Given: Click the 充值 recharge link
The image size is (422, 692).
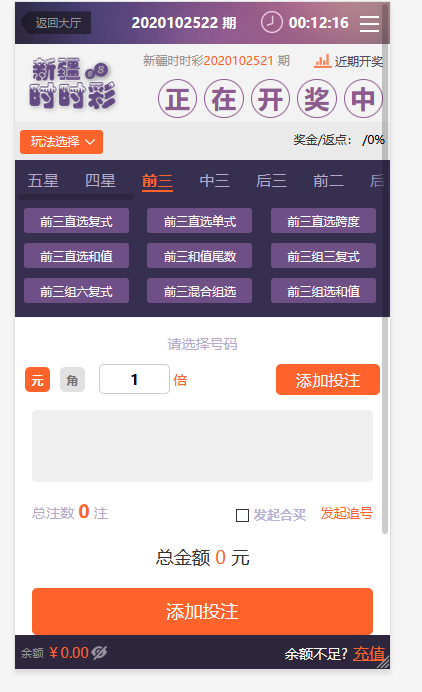Looking at the screenshot, I should [x=369, y=653].
